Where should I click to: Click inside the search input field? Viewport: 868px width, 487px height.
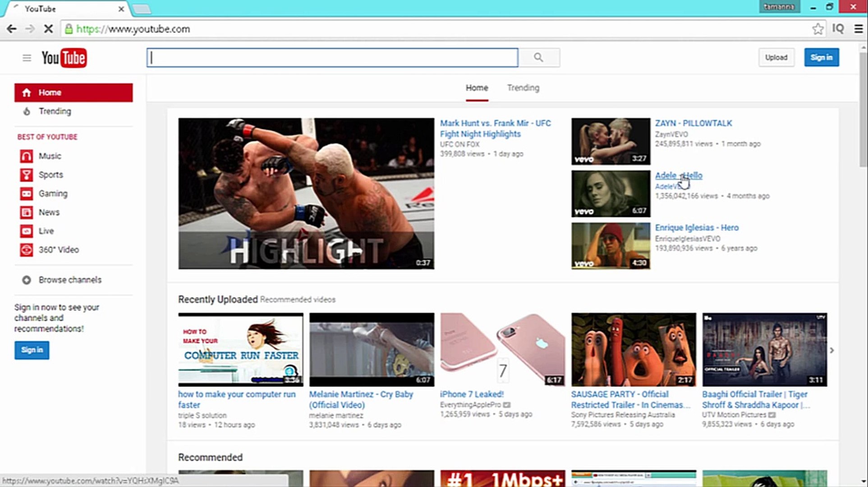332,57
